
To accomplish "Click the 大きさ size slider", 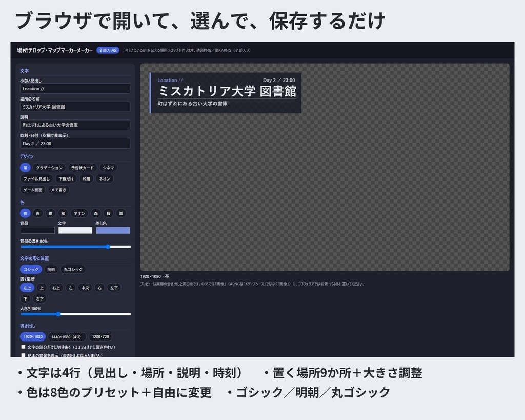I will (x=76, y=314).
